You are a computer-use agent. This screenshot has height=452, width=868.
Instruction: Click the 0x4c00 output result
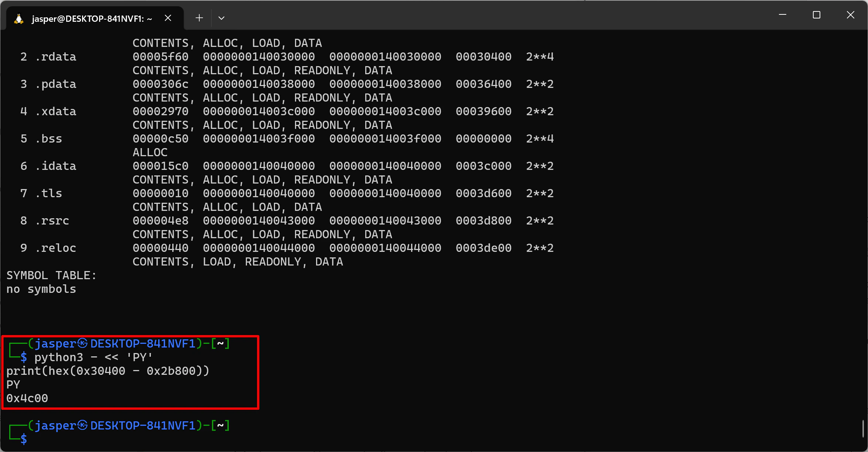click(x=27, y=398)
